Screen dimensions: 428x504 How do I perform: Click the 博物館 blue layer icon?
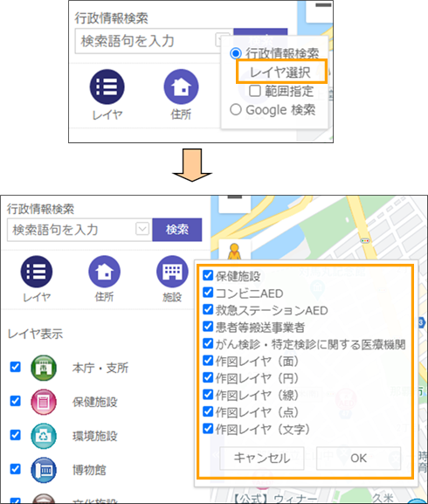44,470
